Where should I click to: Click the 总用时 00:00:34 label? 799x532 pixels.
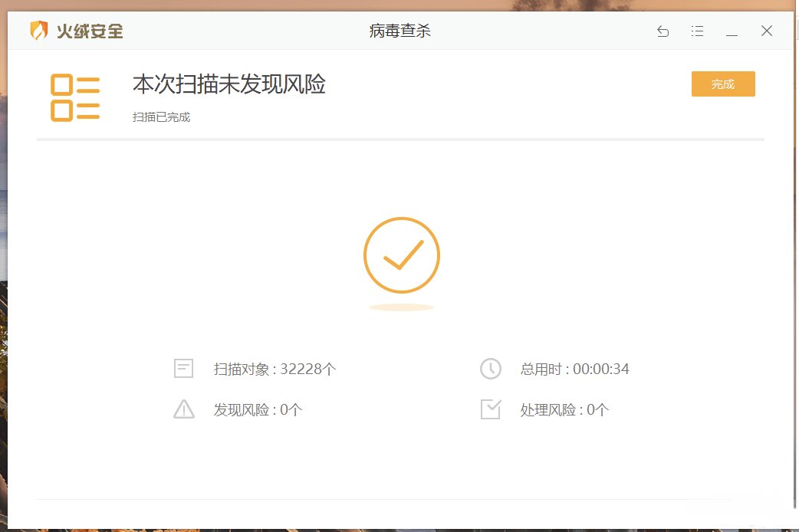click(574, 369)
